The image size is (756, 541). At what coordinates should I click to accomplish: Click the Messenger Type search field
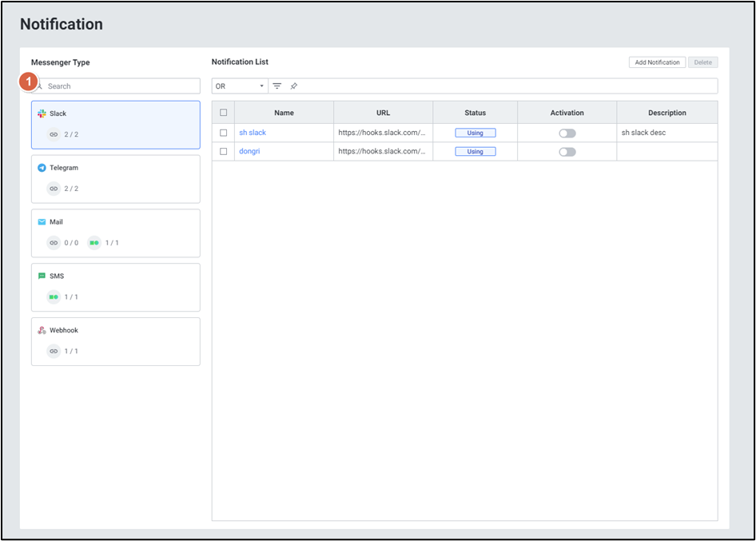pos(120,86)
